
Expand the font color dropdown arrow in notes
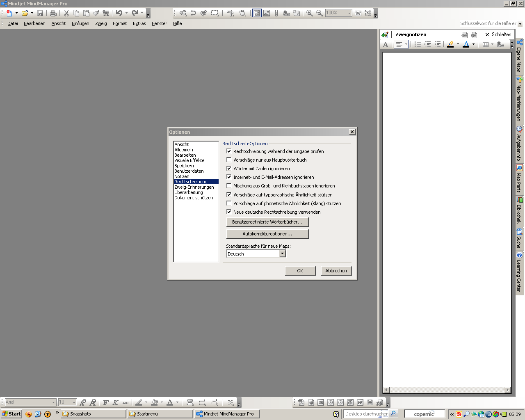[473, 44]
